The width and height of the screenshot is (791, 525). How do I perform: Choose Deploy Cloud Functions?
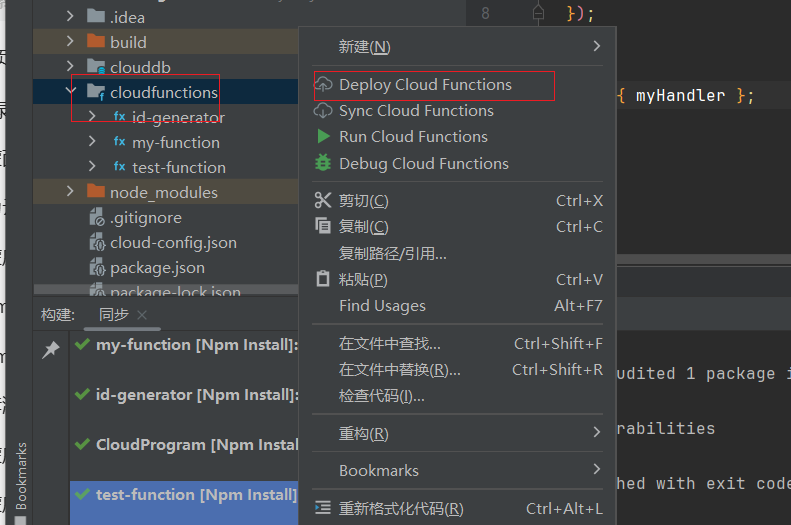tap(458, 85)
